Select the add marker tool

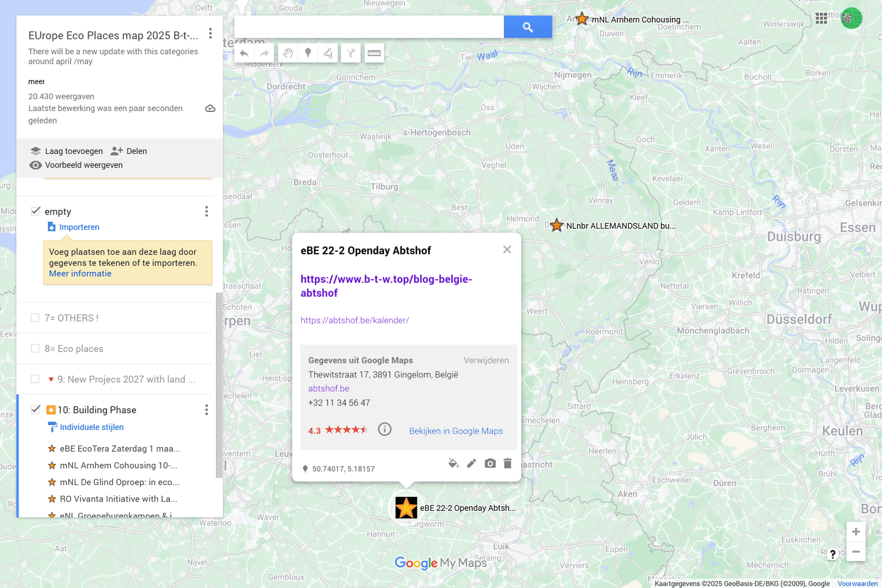[308, 53]
